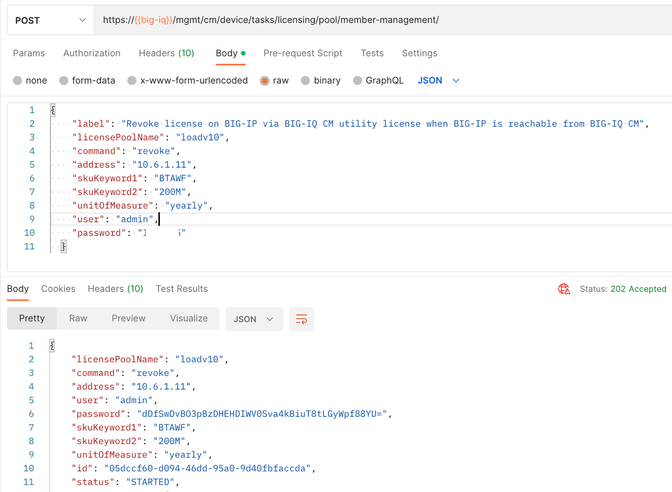Click the Visualize response view button

click(x=188, y=319)
